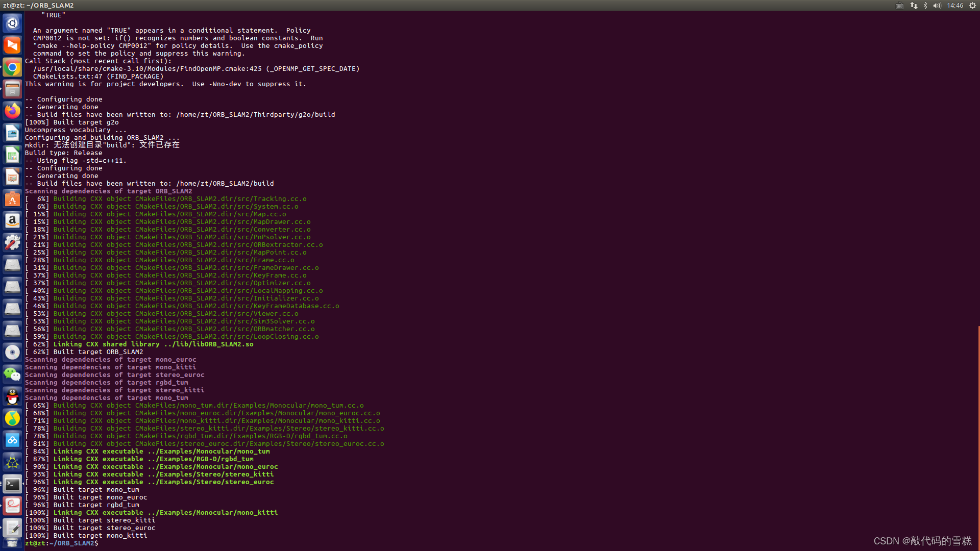The height and width of the screenshot is (551, 980).
Task: Click '[100%] Built target g2o' line
Action: point(72,122)
